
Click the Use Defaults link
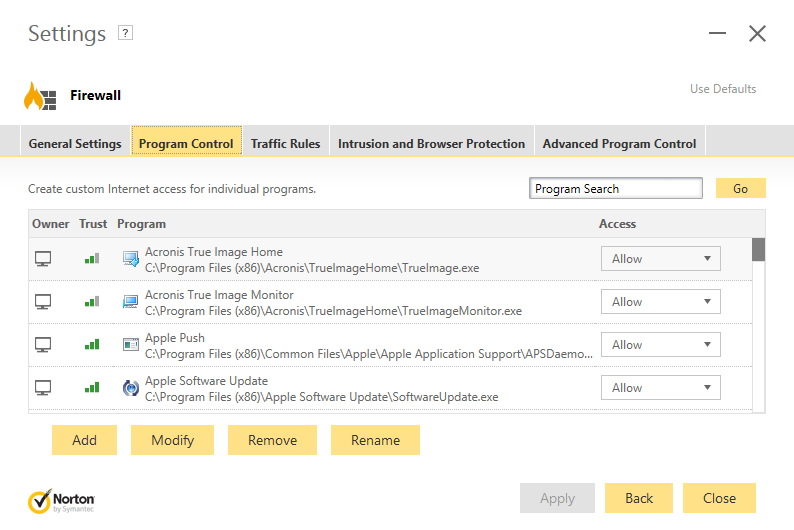[723, 89]
